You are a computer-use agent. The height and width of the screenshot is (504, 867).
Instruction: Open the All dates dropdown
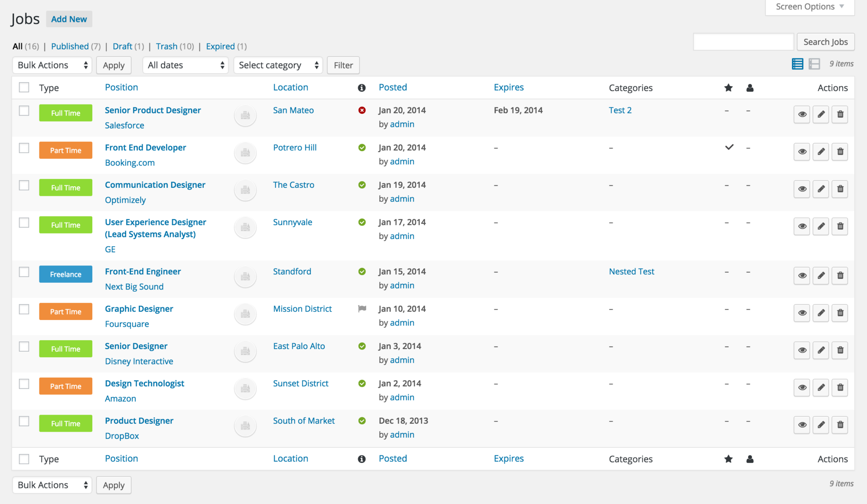(185, 65)
